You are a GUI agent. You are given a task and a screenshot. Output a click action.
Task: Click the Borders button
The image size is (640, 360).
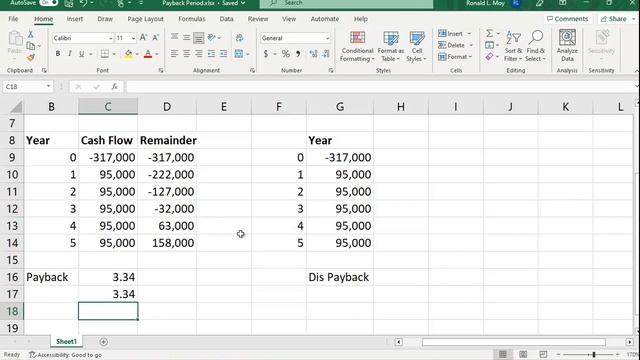[x=105, y=54]
